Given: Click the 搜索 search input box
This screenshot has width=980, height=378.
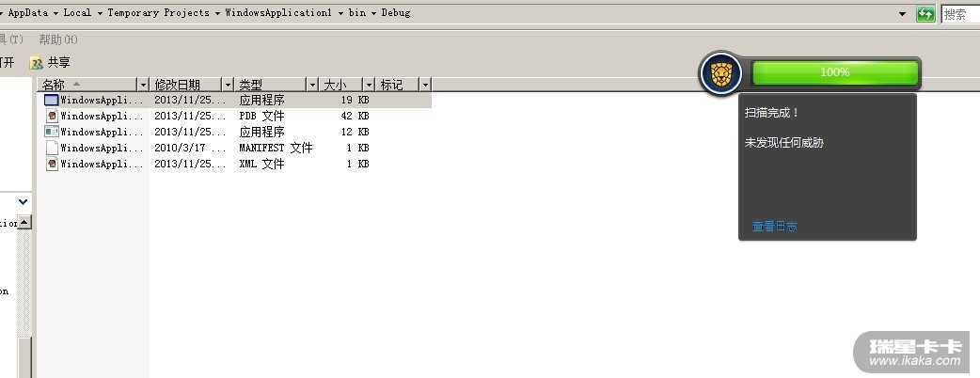Looking at the screenshot, I should [960, 14].
